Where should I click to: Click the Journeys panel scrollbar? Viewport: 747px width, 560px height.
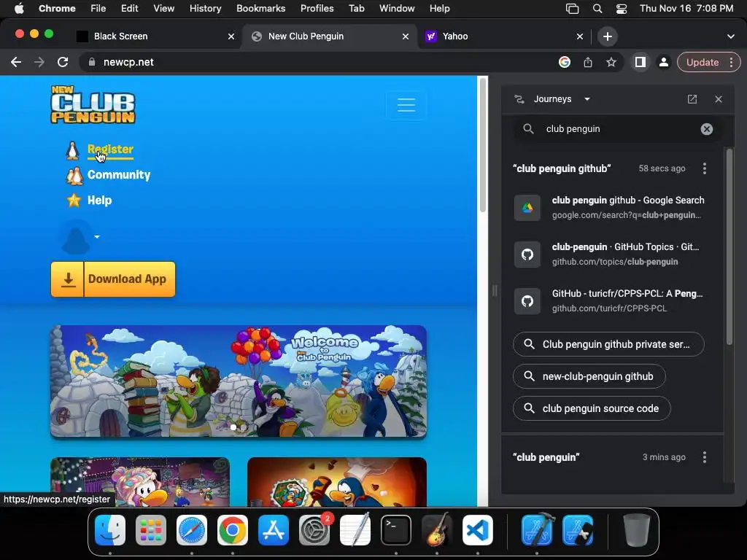729,248
